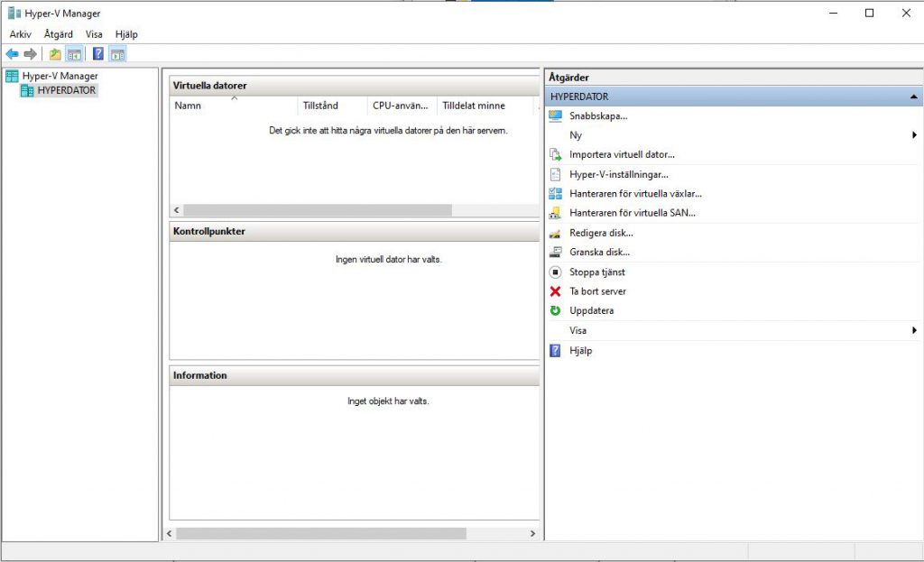Click the Up one level folder icon
Image resolution: width=924 pixels, height=562 pixels.
pos(55,54)
